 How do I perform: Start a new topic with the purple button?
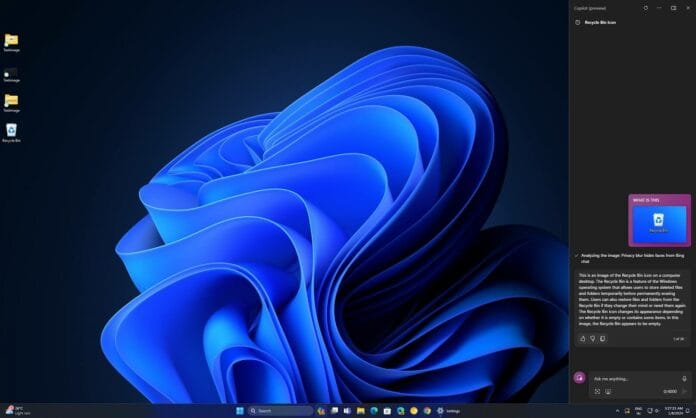pos(579,378)
